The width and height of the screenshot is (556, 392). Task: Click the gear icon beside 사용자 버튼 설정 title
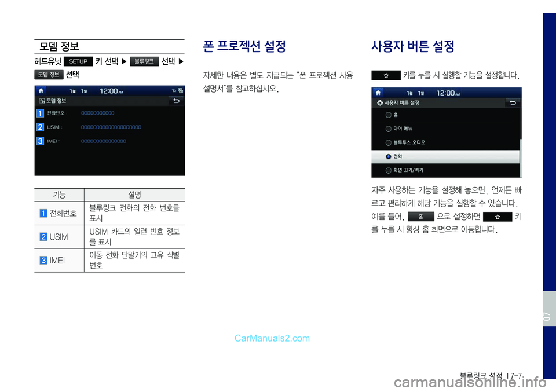380,103
